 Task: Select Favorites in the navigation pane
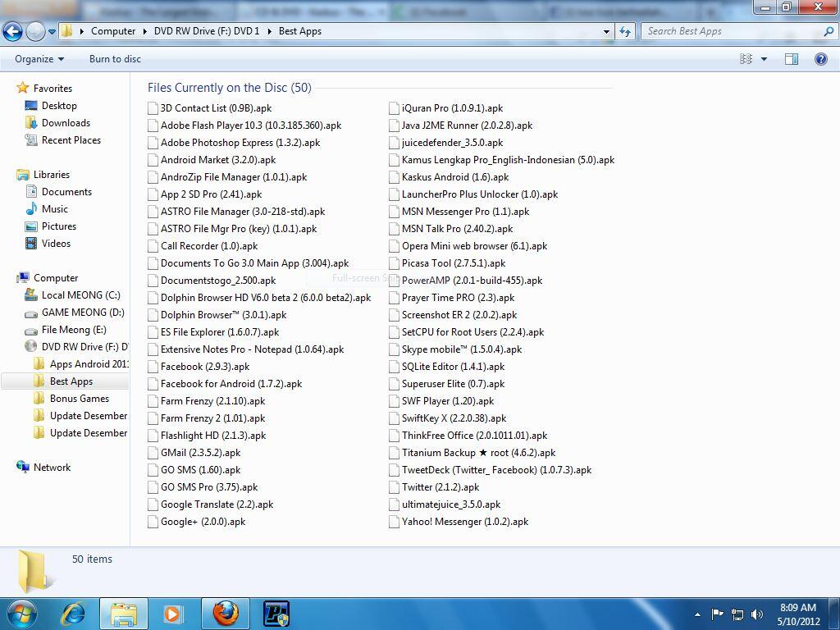click(x=52, y=89)
